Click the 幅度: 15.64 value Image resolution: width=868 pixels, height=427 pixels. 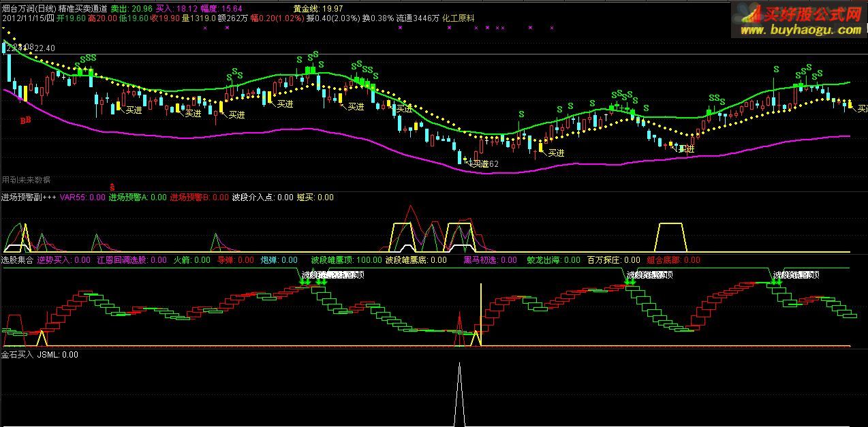click(x=222, y=9)
